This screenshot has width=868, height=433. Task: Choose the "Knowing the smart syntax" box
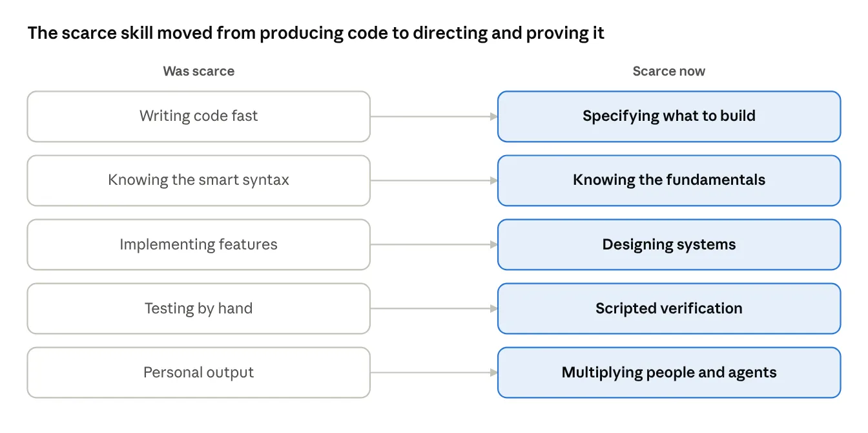(199, 180)
